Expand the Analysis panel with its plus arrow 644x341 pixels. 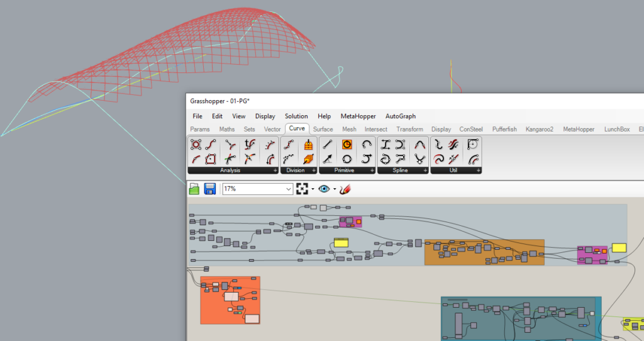pyautogui.click(x=275, y=170)
